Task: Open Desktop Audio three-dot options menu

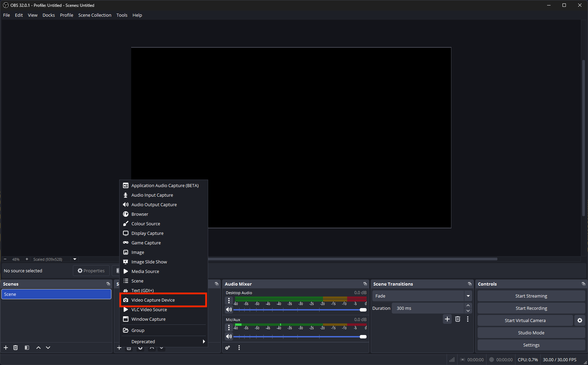Action: point(229,300)
